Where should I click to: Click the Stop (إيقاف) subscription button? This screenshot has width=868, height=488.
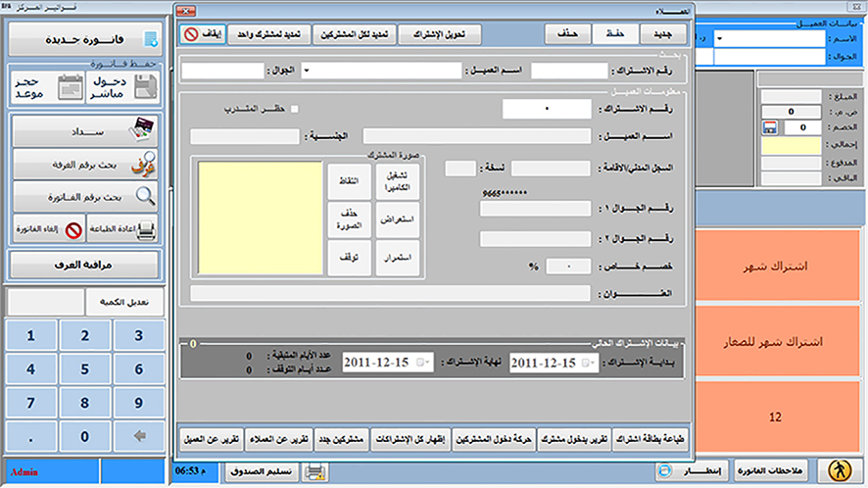(x=204, y=35)
